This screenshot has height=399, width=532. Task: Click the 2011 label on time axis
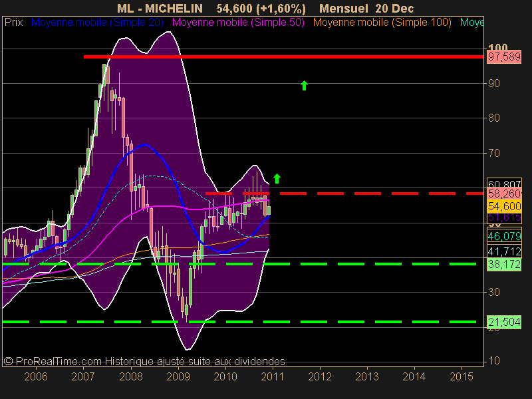[x=273, y=376]
